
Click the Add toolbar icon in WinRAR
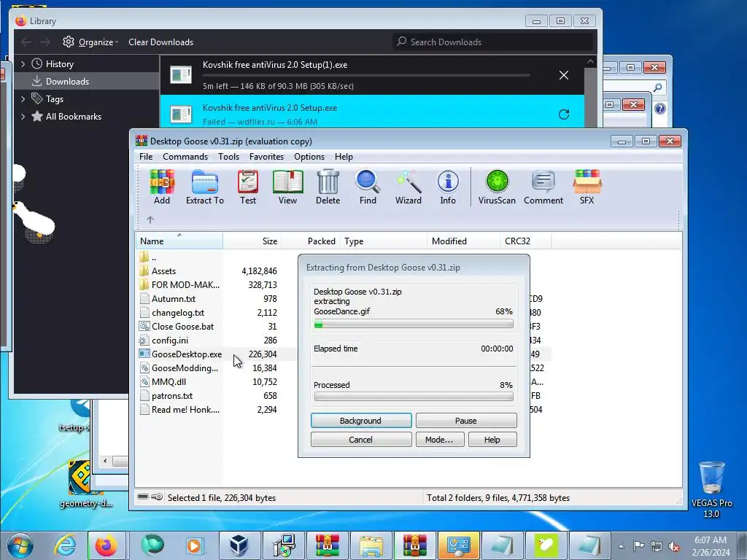click(x=162, y=187)
